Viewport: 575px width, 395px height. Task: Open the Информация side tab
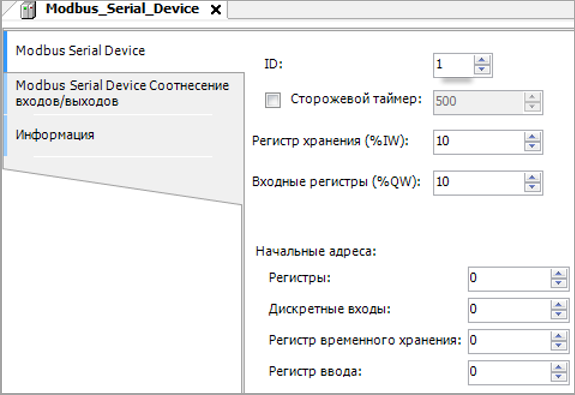(55, 135)
